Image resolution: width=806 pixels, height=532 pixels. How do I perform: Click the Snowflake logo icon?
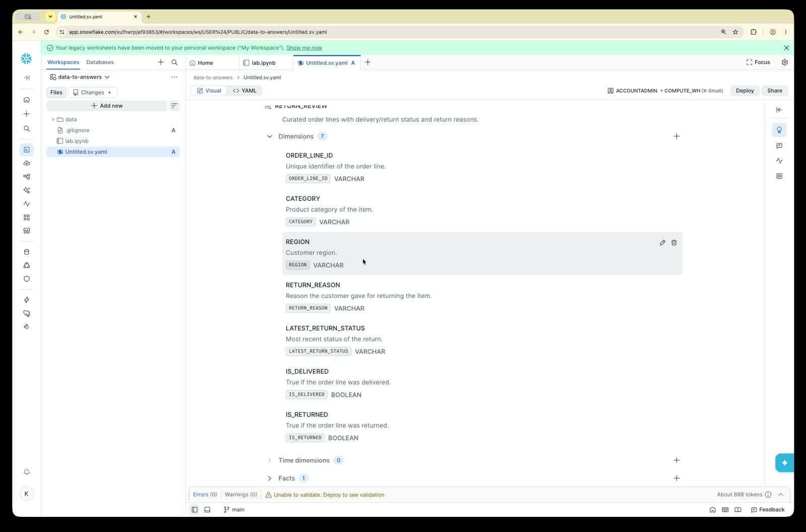pyautogui.click(x=26, y=59)
